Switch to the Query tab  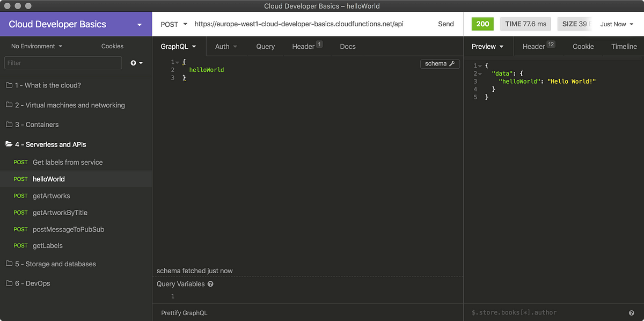click(265, 47)
